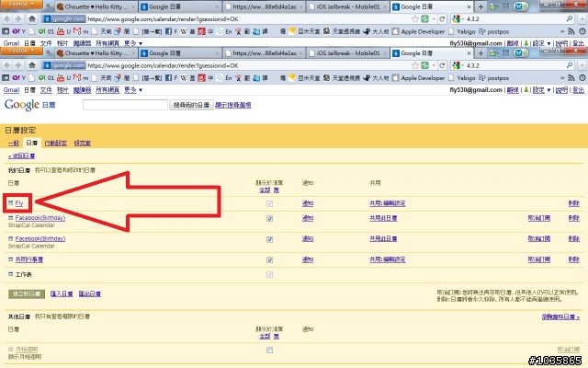
Task: Open 共用:編輯設定 in the Fly row
Action: point(388,203)
